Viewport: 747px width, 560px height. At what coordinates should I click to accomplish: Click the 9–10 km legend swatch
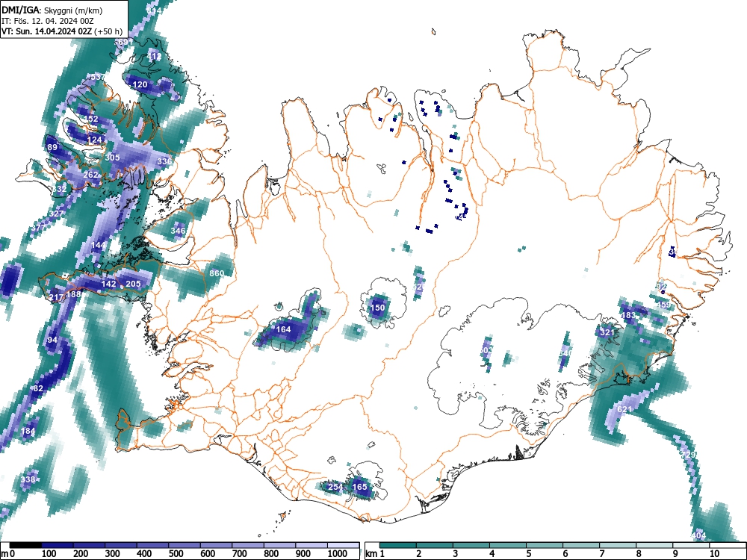click(691, 545)
